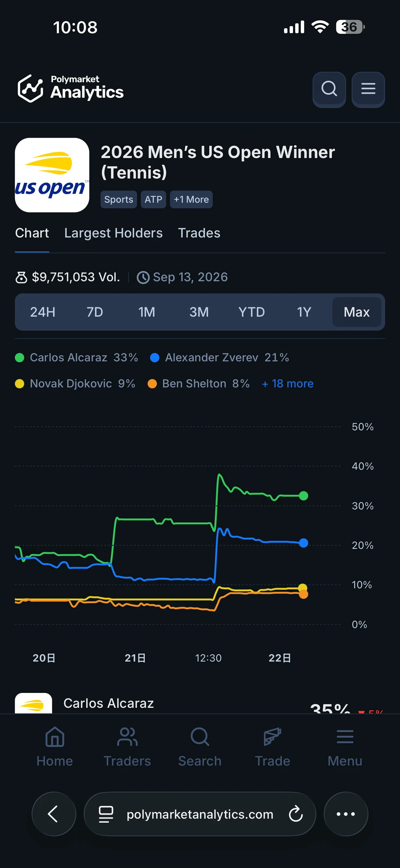
Task: Open the hamburger menu button in the header
Action: [x=368, y=89]
